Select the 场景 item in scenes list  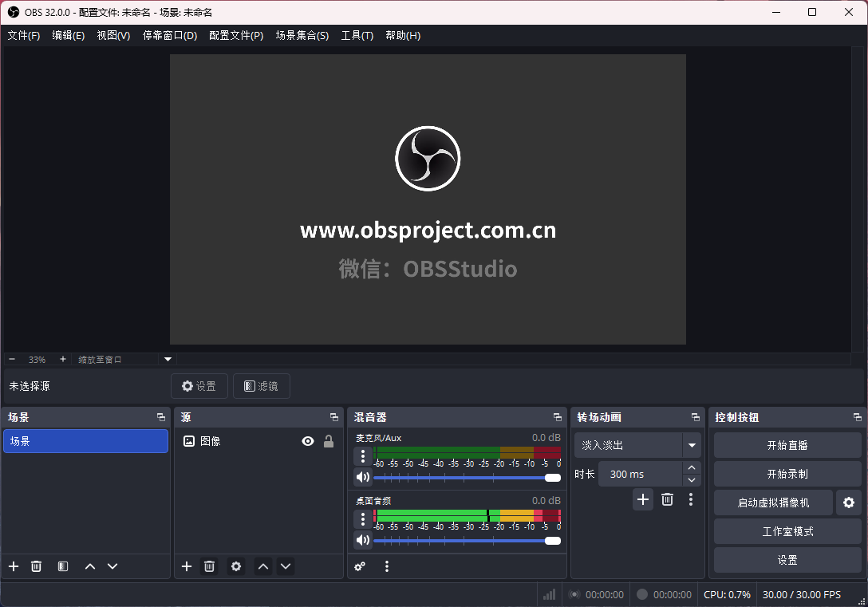[86, 441]
